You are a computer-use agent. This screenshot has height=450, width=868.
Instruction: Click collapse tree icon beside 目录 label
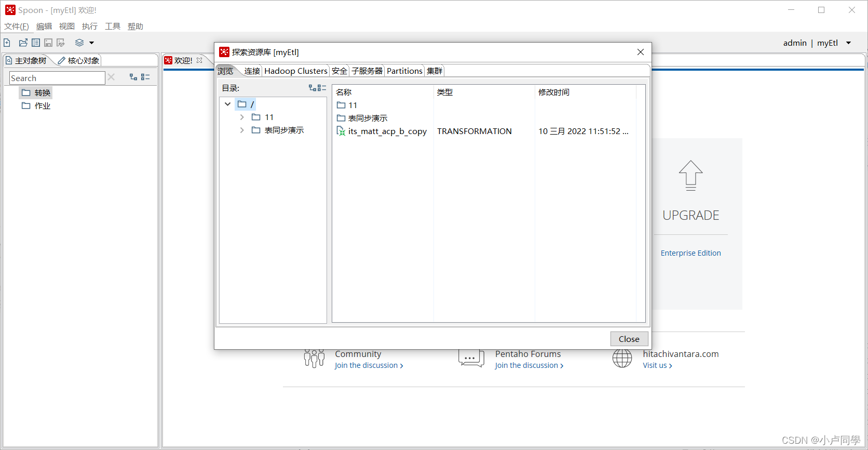point(322,88)
